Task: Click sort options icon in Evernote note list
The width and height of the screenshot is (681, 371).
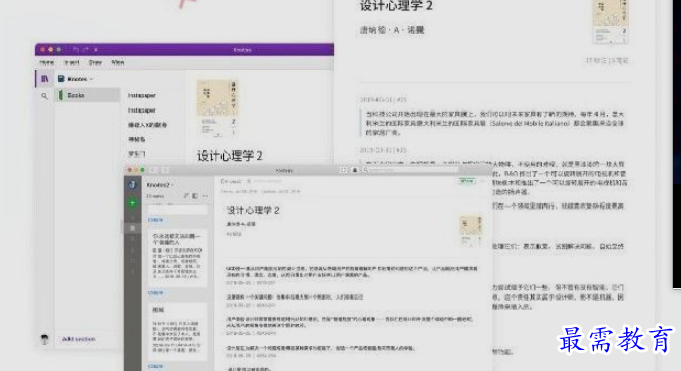Action: [x=186, y=196]
